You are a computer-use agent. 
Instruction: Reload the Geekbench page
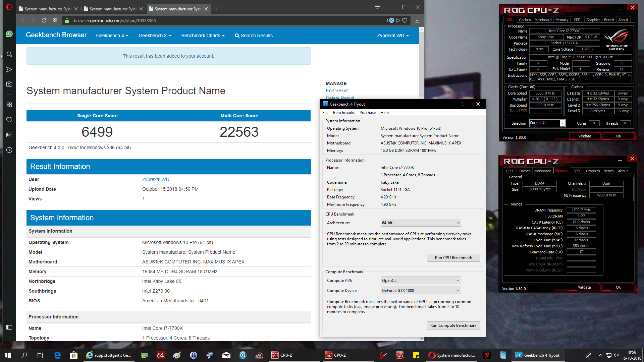point(44,20)
